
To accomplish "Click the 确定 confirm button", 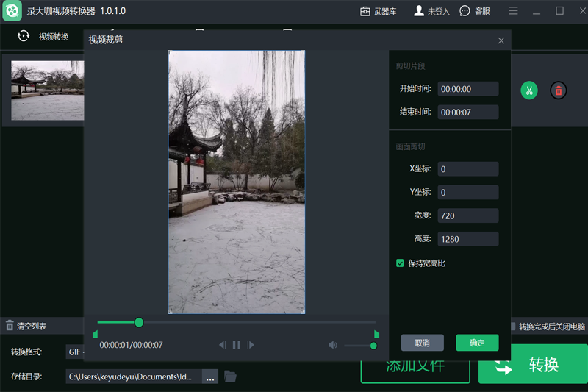I will pos(477,343).
